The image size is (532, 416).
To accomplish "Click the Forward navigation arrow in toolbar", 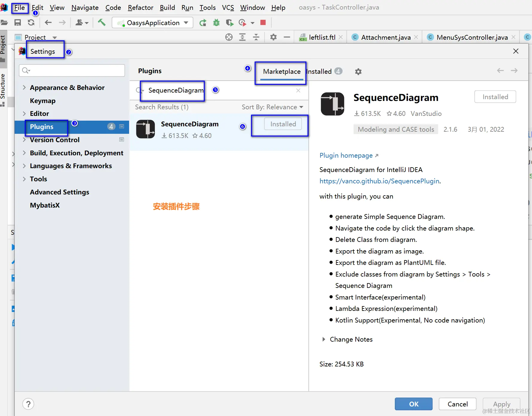I will click(x=62, y=22).
